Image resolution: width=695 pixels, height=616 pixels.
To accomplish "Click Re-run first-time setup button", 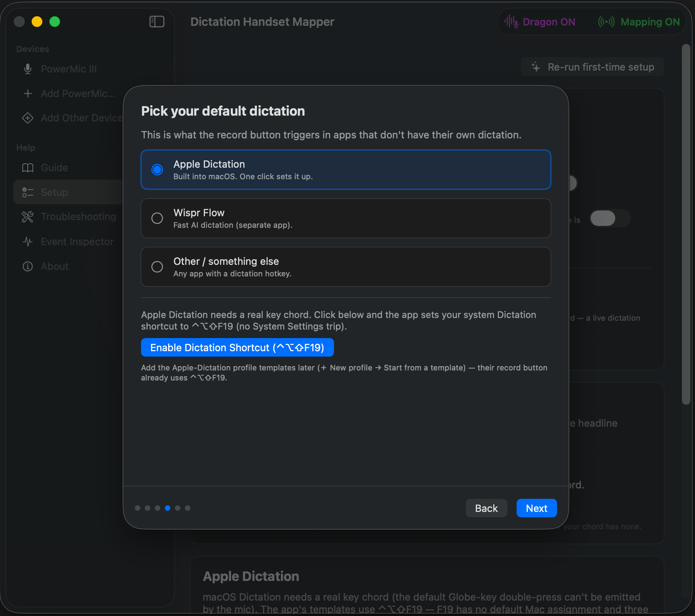I will pyautogui.click(x=593, y=67).
